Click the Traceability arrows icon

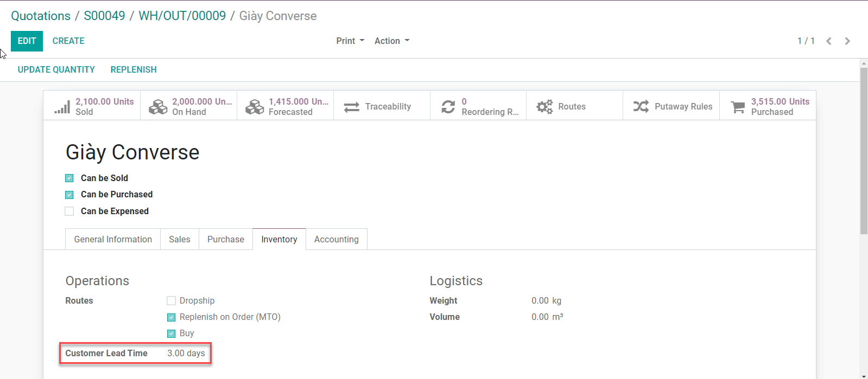coord(352,107)
